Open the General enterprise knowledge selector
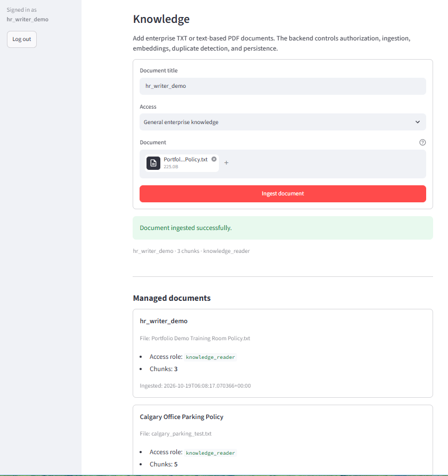This screenshot has height=476, width=448. 283,122
